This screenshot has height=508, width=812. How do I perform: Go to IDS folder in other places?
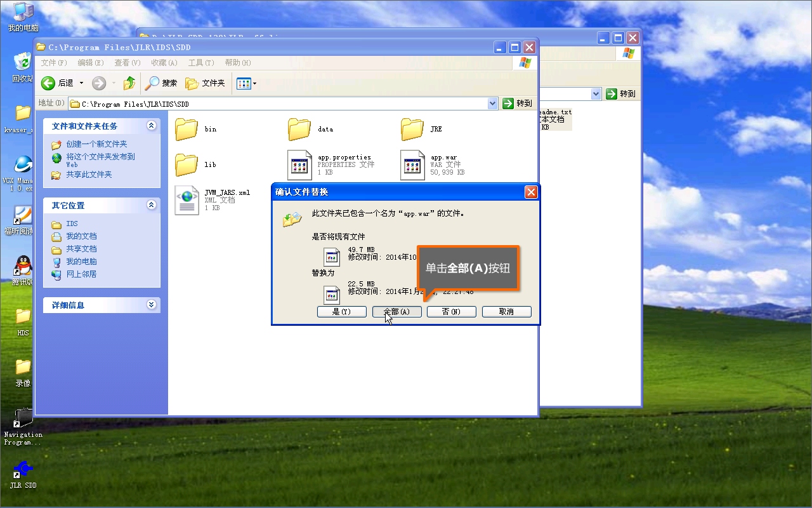72,224
